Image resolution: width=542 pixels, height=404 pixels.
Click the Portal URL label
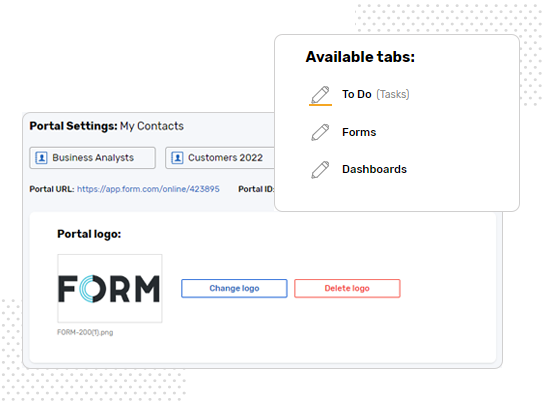tap(52, 189)
